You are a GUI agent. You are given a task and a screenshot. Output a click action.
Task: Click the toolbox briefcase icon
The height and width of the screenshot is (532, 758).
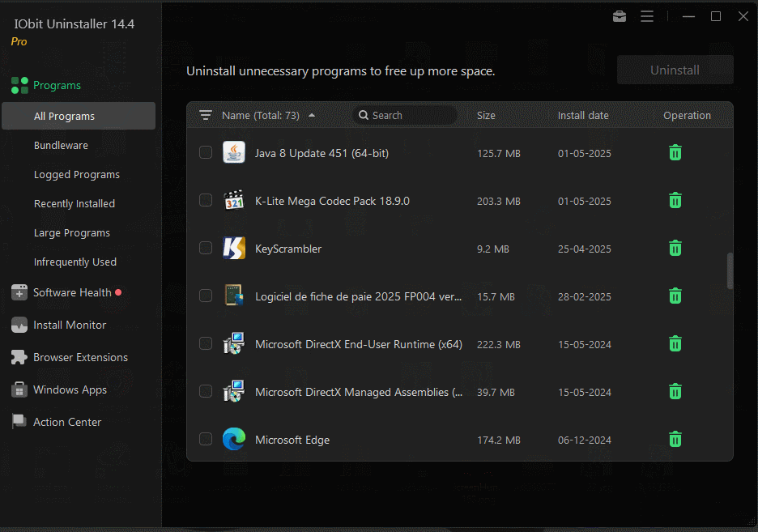coord(620,16)
